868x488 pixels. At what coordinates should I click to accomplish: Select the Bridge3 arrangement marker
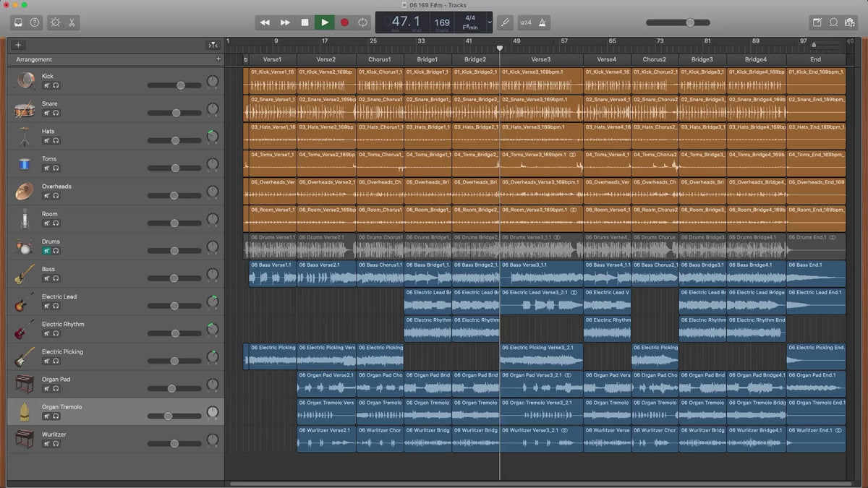pos(702,59)
